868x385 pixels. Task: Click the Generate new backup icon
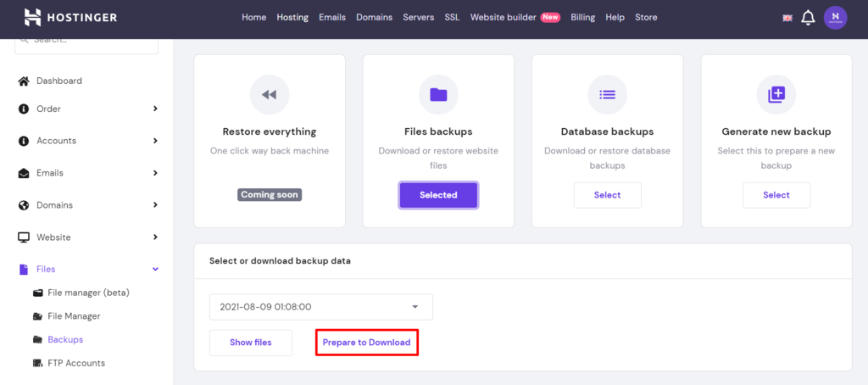[776, 95]
